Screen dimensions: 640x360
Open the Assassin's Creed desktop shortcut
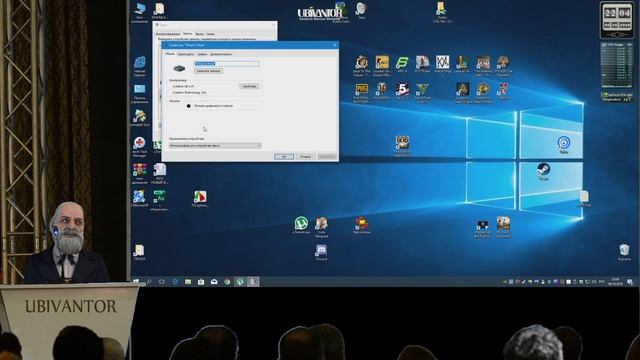462,93
